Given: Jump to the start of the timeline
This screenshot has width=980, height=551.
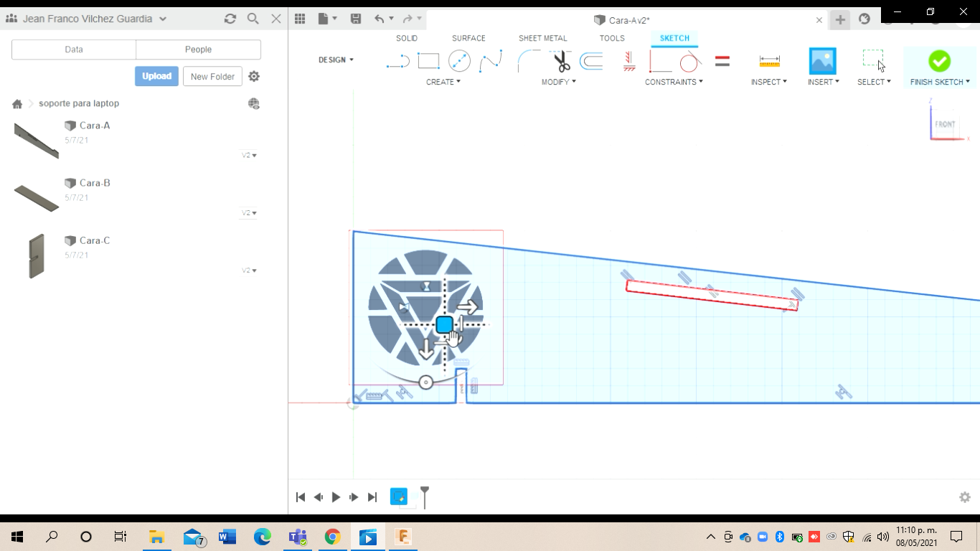Looking at the screenshot, I should (301, 497).
